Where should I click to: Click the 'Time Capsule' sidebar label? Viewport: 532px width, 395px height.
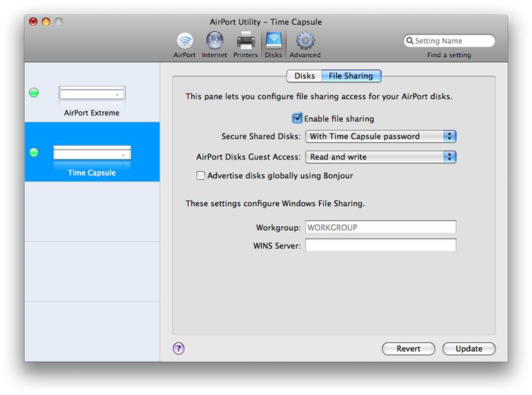92,173
